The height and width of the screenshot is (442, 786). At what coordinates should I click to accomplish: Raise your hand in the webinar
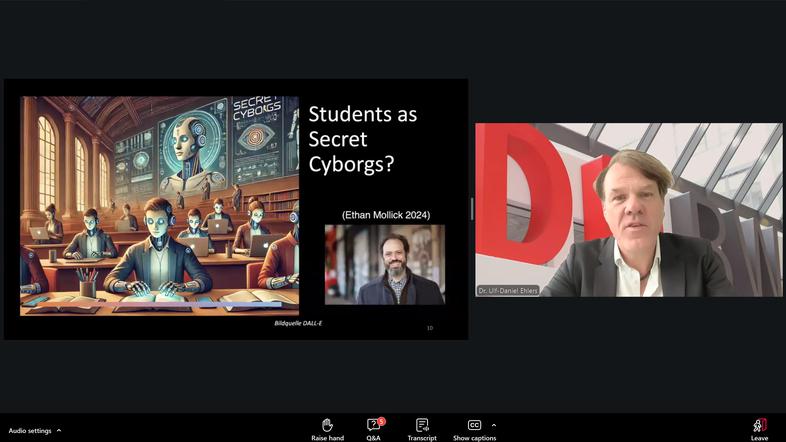(327, 428)
